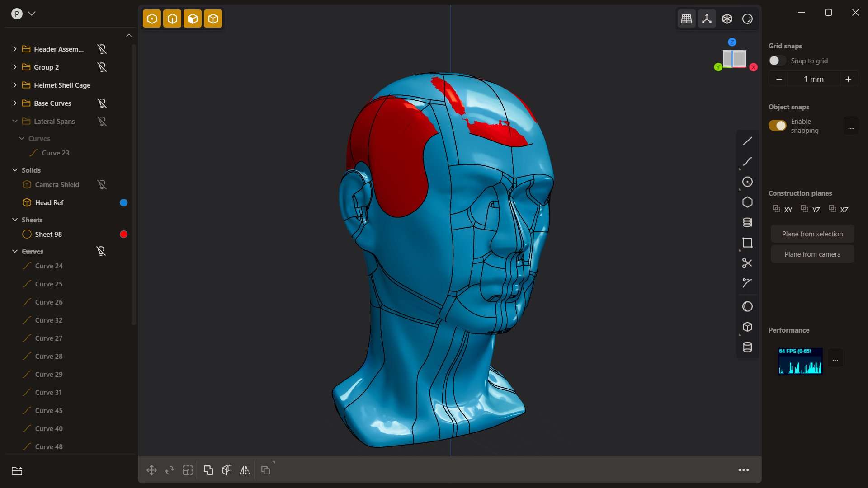Disable the Enable snapping switch
This screenshot has width=868, height=488.
coord(778,126)
